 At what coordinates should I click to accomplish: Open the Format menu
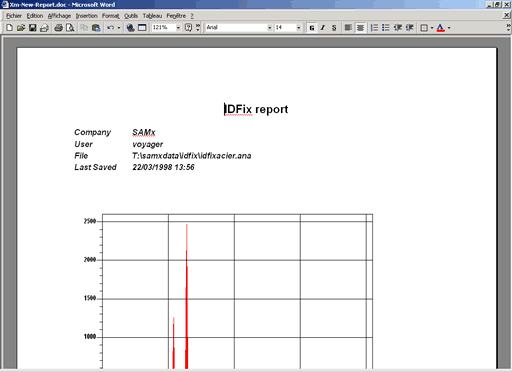111,16
